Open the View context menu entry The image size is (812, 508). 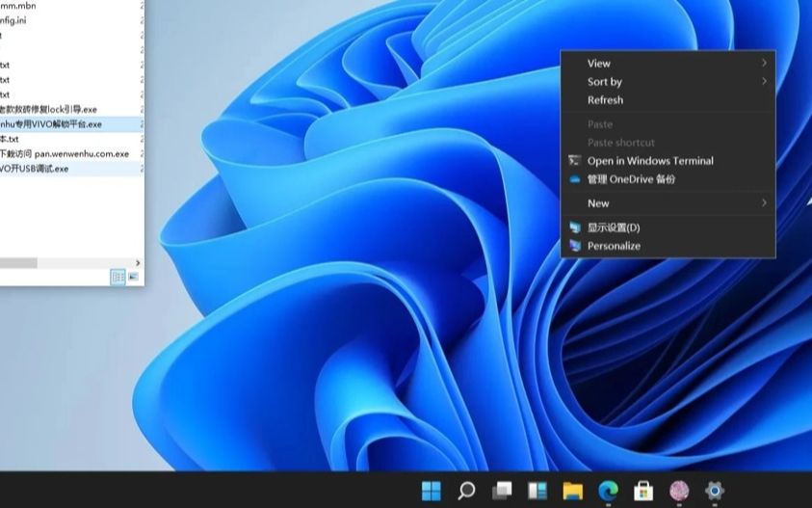pos(668,64)
